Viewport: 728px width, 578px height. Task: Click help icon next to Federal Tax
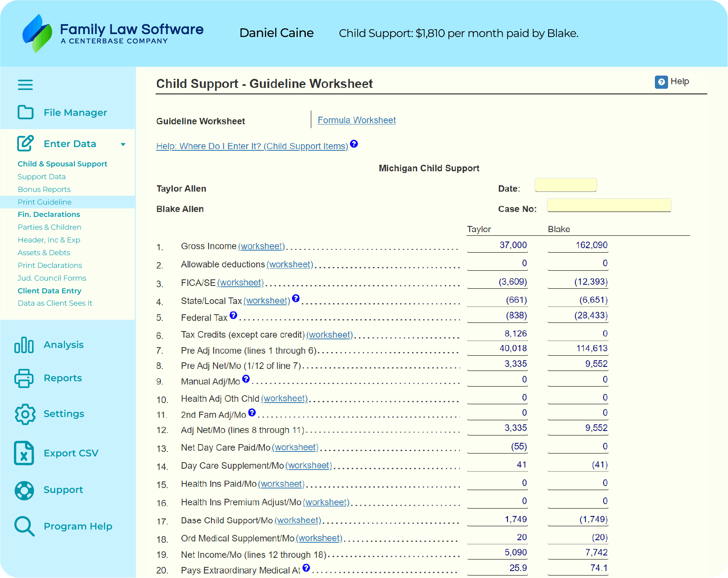[233, 315]
